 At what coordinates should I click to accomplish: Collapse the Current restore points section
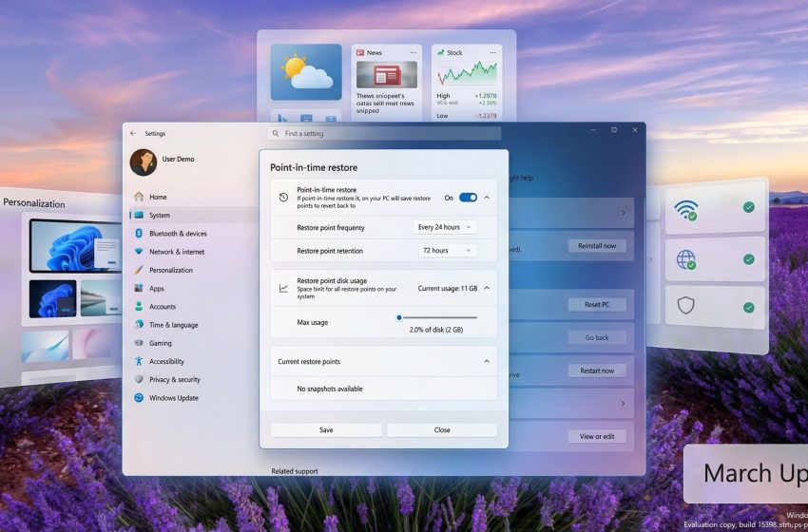[487, 361]
